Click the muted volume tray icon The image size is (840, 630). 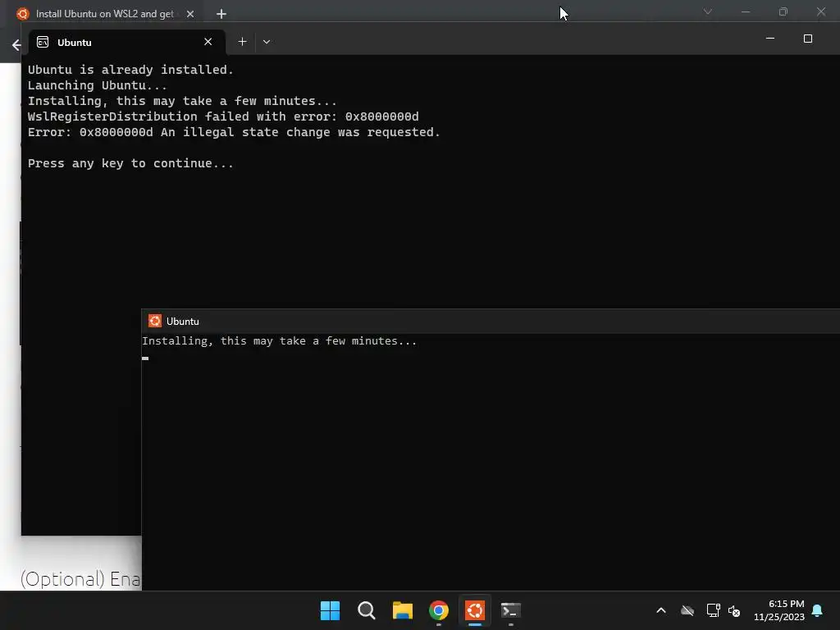point(734,610)
